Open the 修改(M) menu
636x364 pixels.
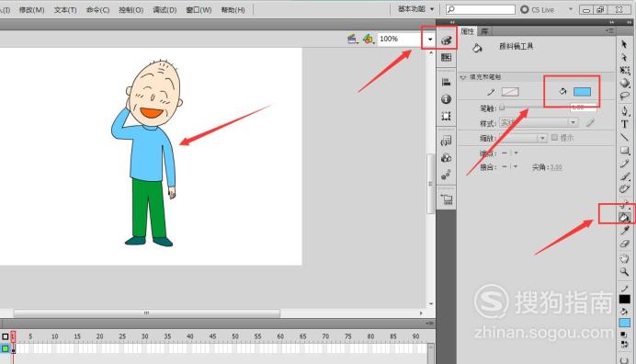31,10
